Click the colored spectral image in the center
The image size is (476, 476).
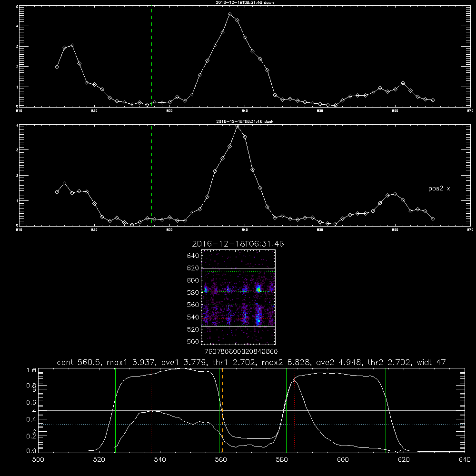tap(238, 297)
